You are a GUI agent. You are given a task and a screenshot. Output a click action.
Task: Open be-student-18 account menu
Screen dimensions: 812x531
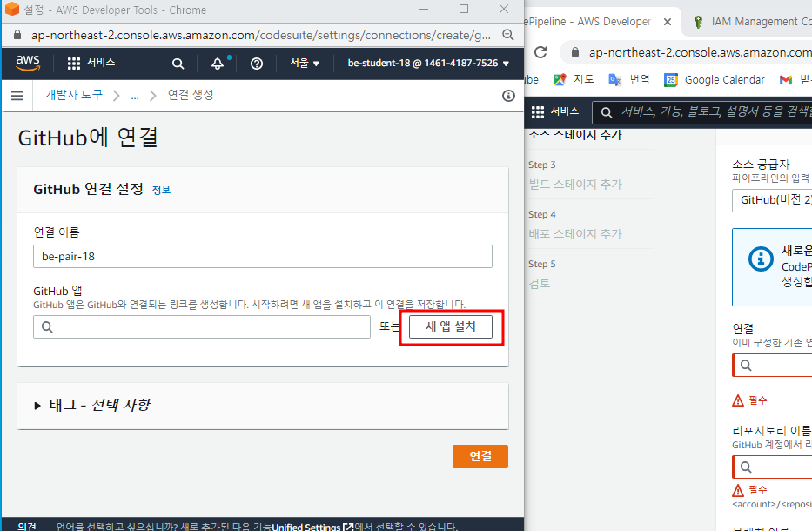428,64
